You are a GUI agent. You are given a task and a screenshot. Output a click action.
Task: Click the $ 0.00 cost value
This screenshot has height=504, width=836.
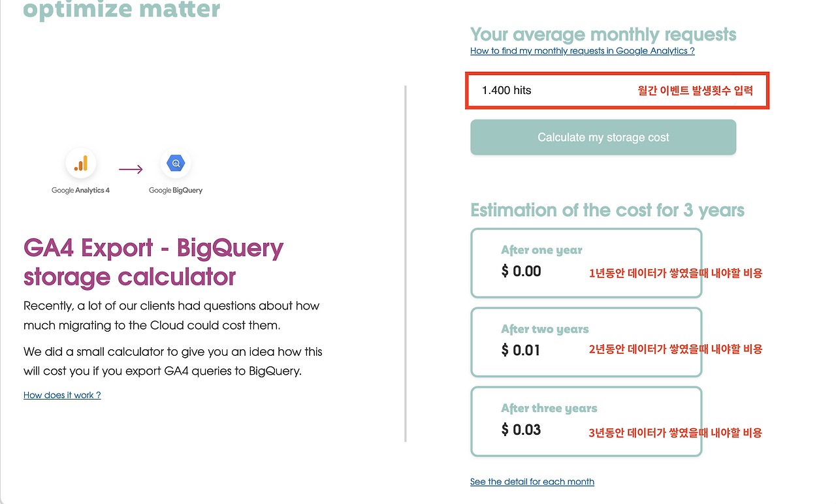(x=521, y=272)
